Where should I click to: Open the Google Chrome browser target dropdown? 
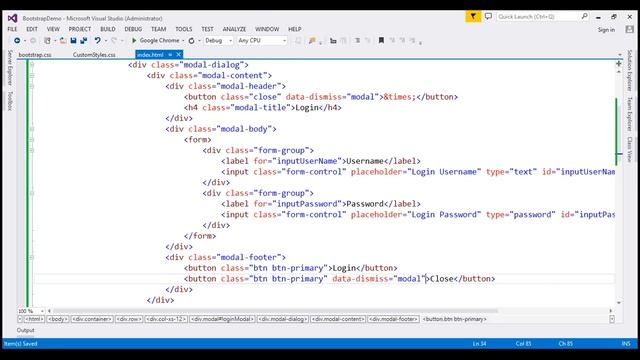[x=183, y=40]
